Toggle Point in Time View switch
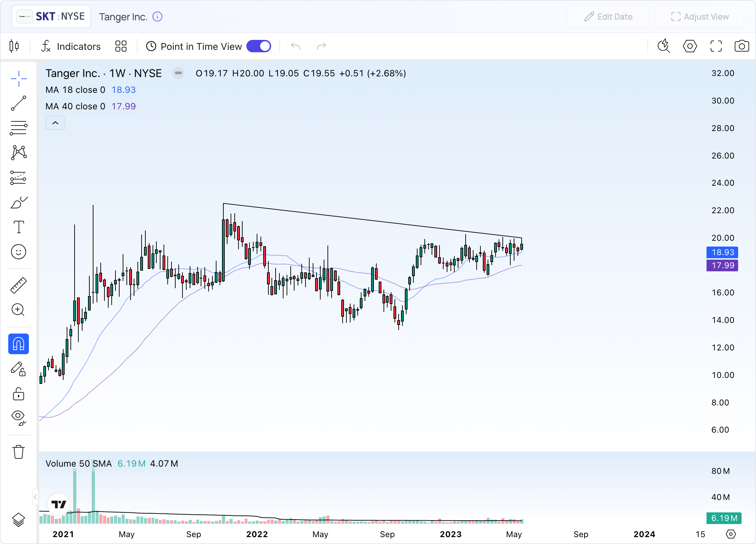This screenshot has width=756, height=544. coord(259,46)
